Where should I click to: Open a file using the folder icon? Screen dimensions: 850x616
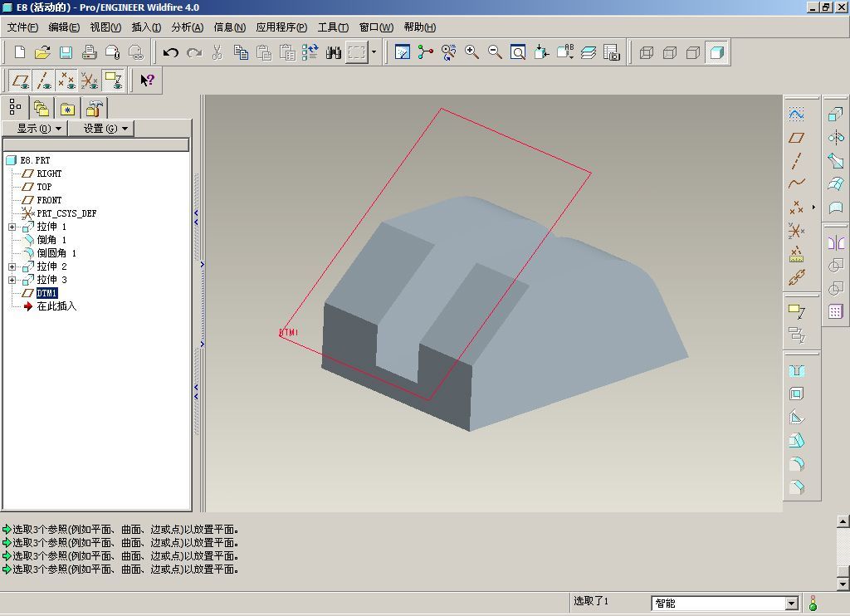(42, 52)
